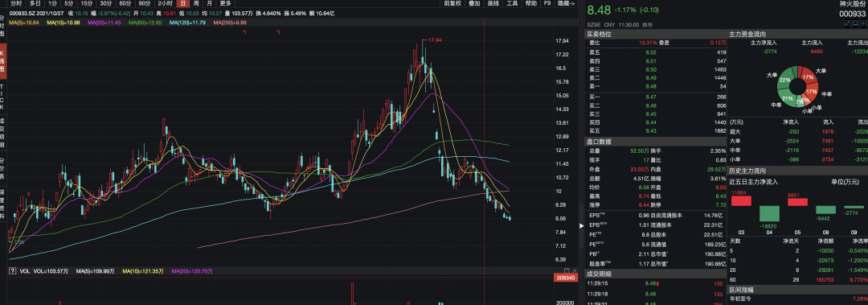Image resolution: width=868 pixels, height=305 pixels.
Task: Click the question mark icon beside VOL
Action: (x=12, y=271)
